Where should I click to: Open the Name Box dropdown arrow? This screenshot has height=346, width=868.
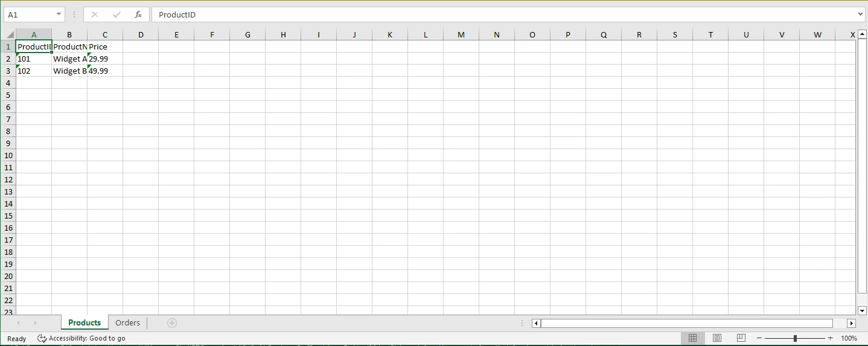pyautogui.click(x=59, y=14)
